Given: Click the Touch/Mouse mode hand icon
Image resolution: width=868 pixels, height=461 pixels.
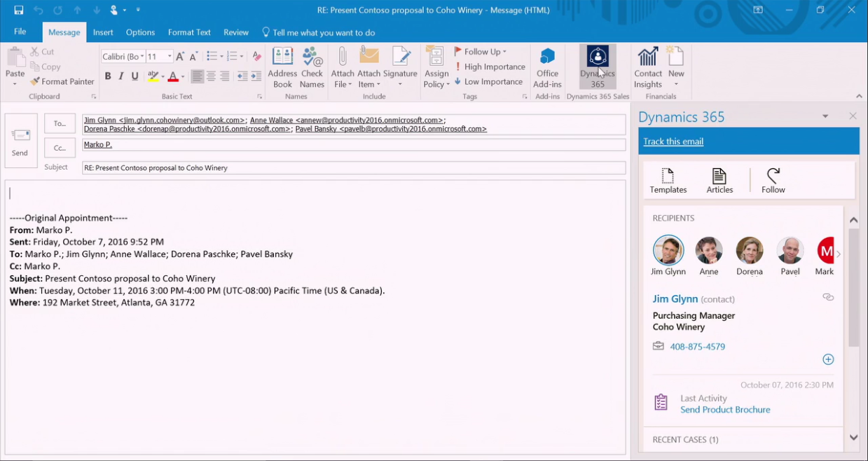Looking at the screenshot, I should pos(113,10).
